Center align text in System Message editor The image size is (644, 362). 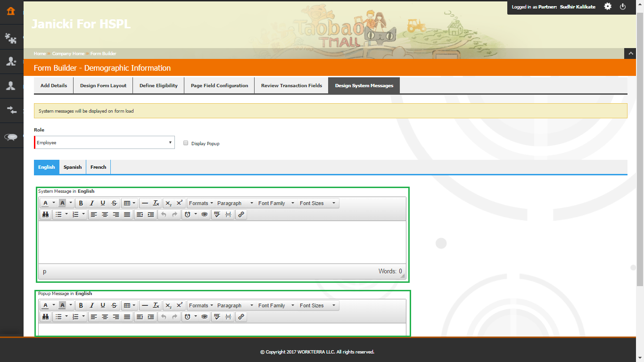pyautogui.click(x=105, y=214)
